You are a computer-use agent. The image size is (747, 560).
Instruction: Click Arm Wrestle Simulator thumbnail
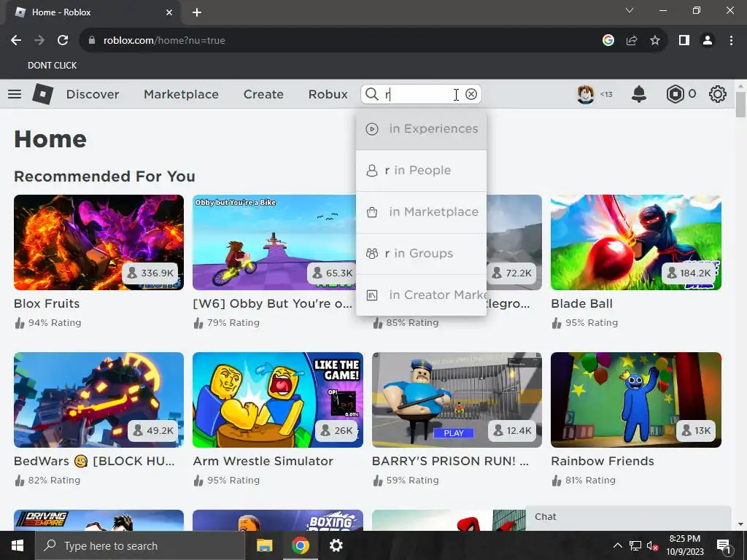tap(278, 400)
